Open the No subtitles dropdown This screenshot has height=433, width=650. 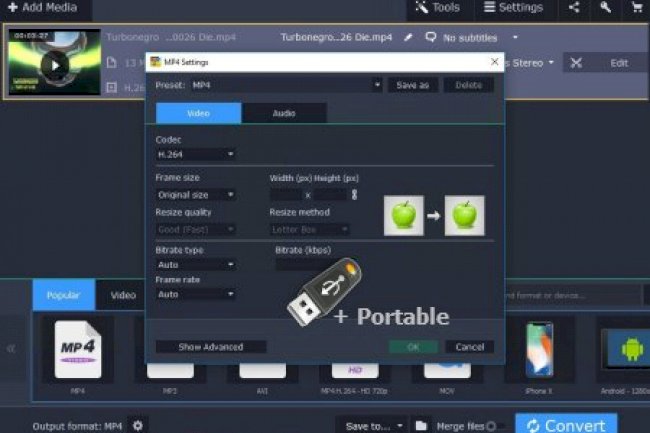point(480,38)
